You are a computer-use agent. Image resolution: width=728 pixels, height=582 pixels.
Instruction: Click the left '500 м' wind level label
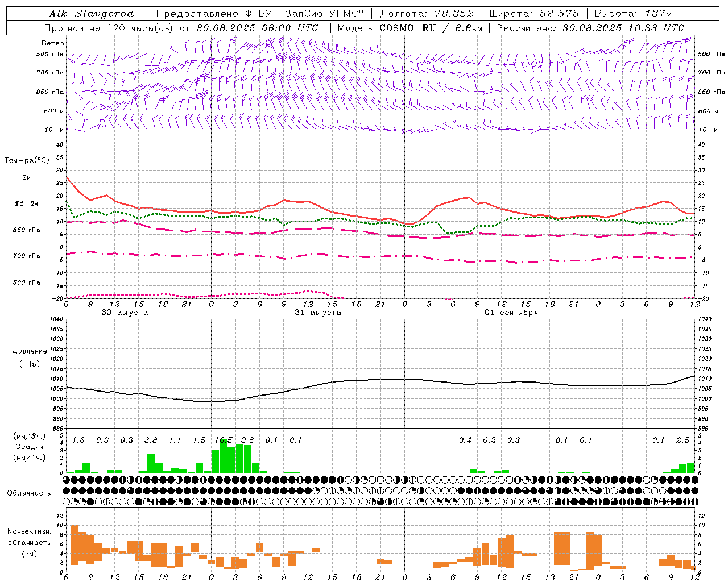click(54, 111)
